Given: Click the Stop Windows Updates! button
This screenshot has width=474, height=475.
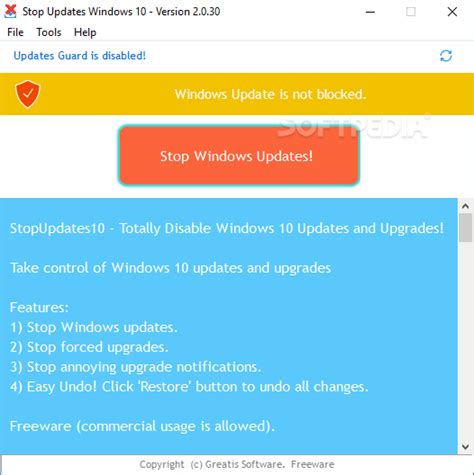Looking at the screenshot, I should coord(239,155).
